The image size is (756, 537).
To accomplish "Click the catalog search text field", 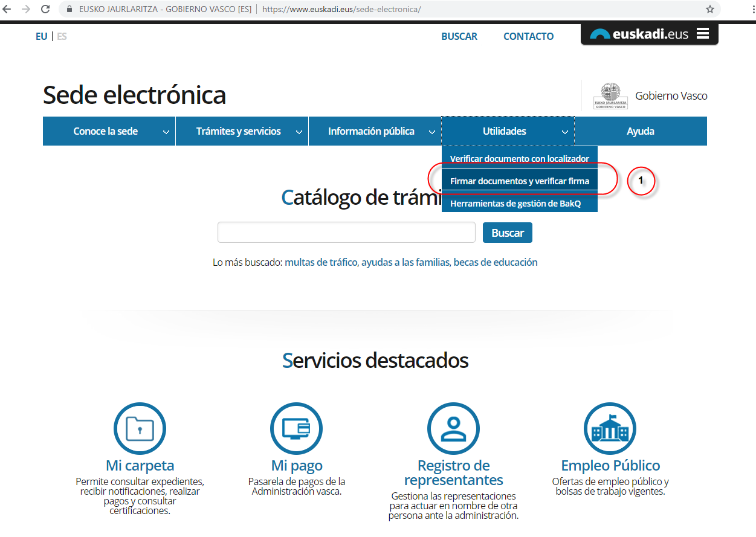I will point(346,233).
